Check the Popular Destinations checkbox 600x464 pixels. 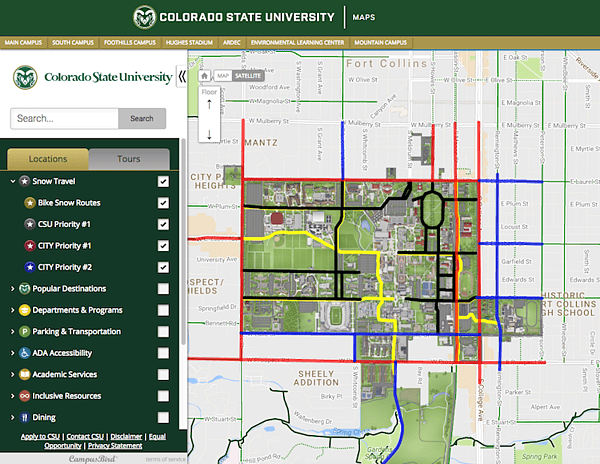pos(163,288)
